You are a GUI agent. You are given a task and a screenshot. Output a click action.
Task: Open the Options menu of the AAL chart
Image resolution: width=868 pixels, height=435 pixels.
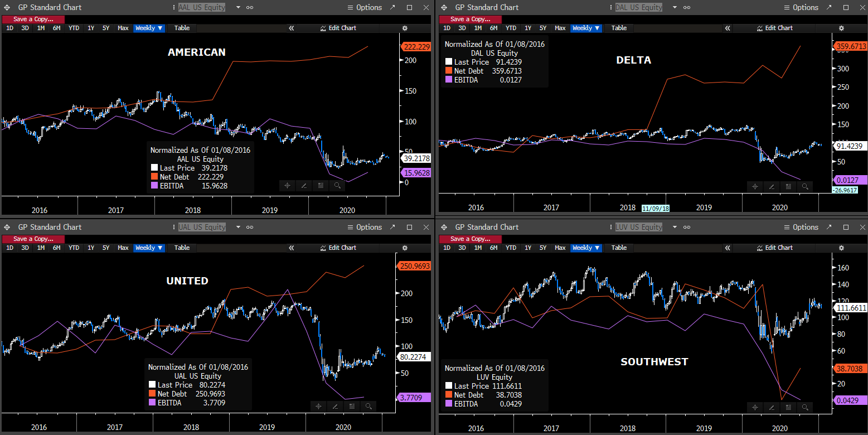(x=365, y=7)
